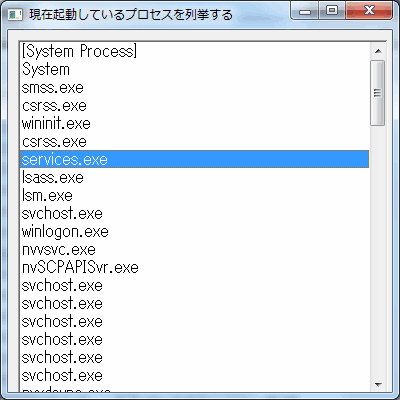Select winlogon.exe process entry
The height and width of the screenshot is (400, 400).
[x=195, y=232]
